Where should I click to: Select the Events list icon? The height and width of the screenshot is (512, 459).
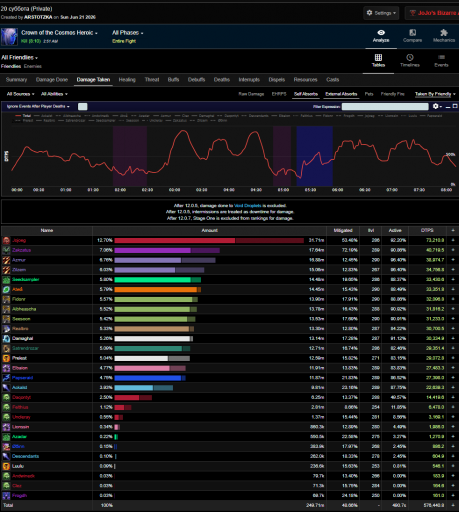[441, 57]
